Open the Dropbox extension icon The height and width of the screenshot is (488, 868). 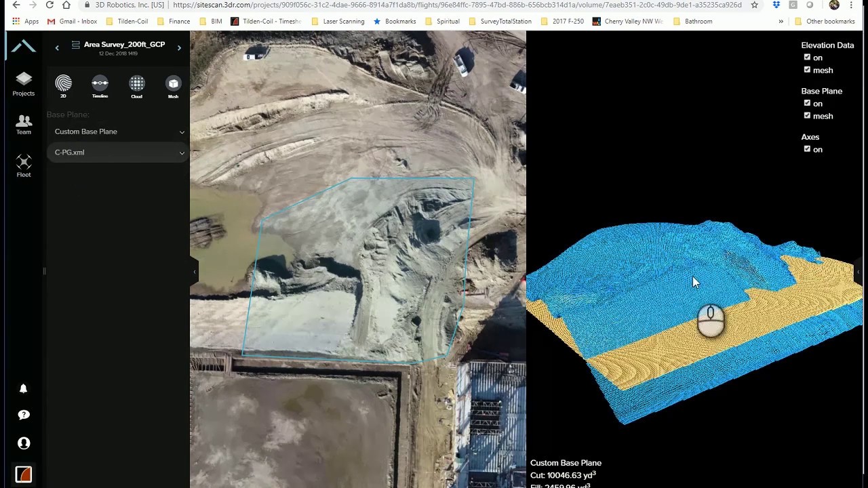(775, 5)
